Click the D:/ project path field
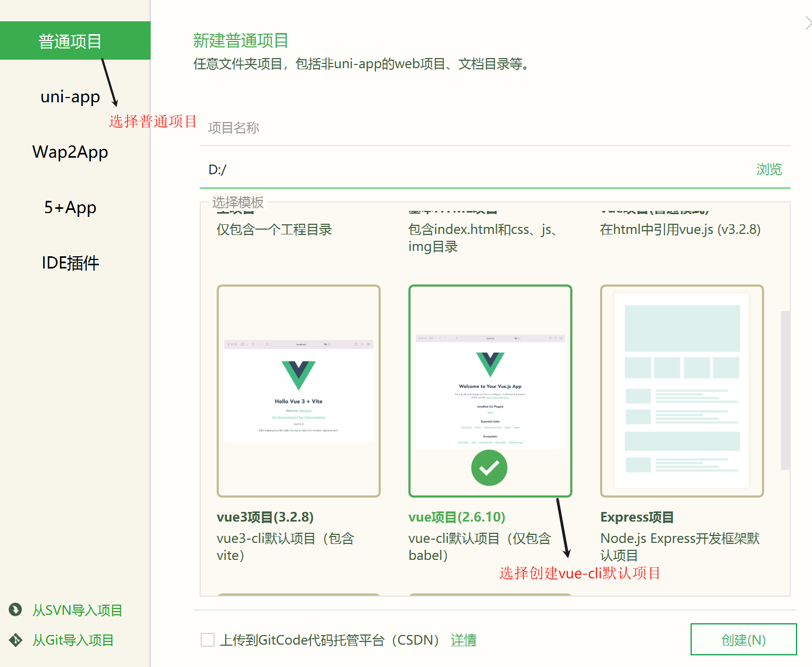812x667 pixels. coord(474,169)
